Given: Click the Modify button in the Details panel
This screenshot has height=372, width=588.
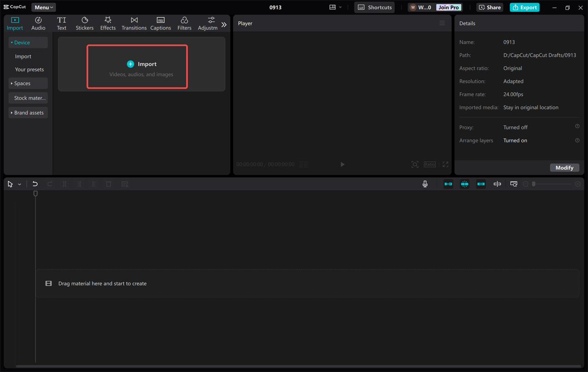Looking at the screenshot, I should pos(565,168).
